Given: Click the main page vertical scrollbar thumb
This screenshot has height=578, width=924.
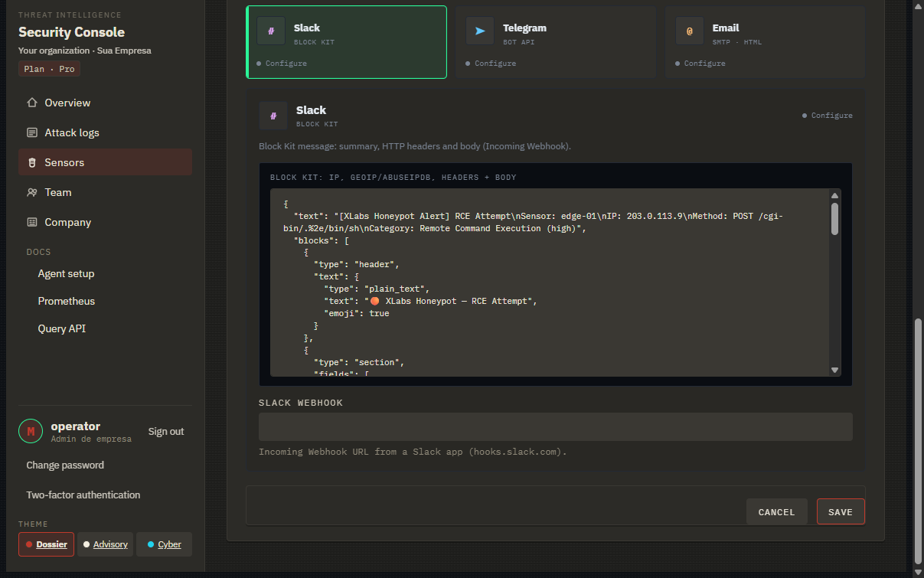Looking at the screenshot, I should pos(918,440).
